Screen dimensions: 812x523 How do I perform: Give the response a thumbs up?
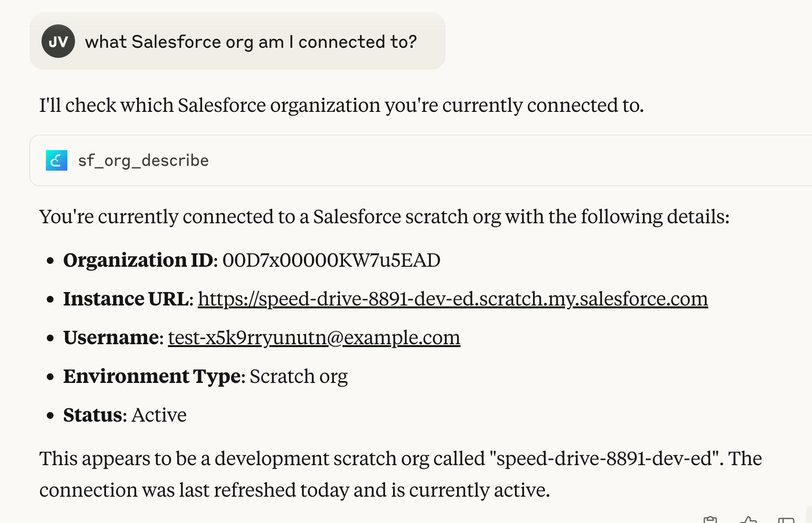pos(748,520)
